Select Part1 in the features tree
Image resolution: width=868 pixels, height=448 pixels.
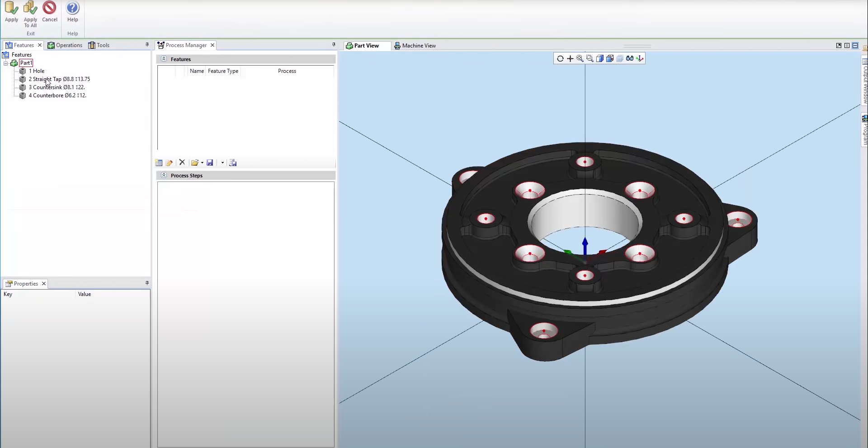click(26, 63)
